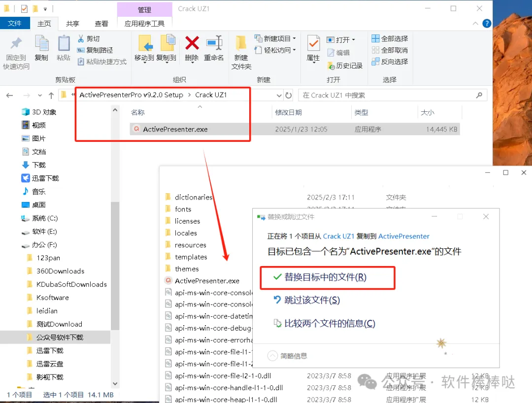The height and width of the screenshot is (403, 532).
Task: Select api-ms-win-core-handle-l1-1-0.dll file
Action: tap(224, 387)
